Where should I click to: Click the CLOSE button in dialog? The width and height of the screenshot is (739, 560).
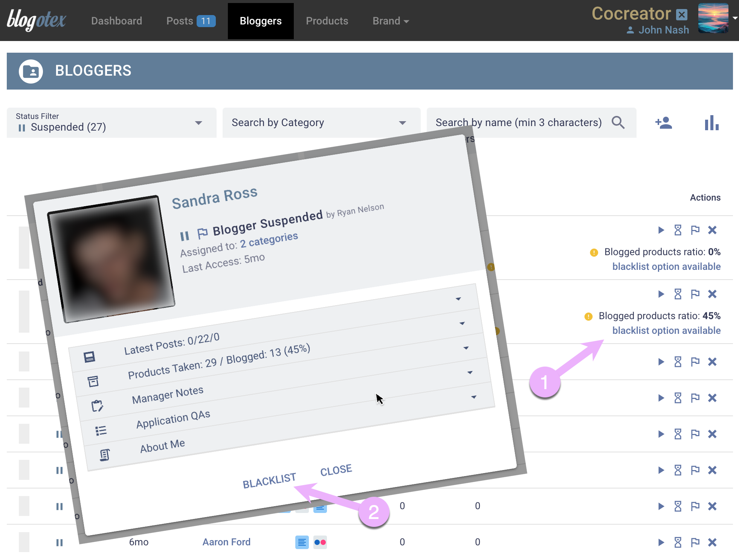[336, 470]
